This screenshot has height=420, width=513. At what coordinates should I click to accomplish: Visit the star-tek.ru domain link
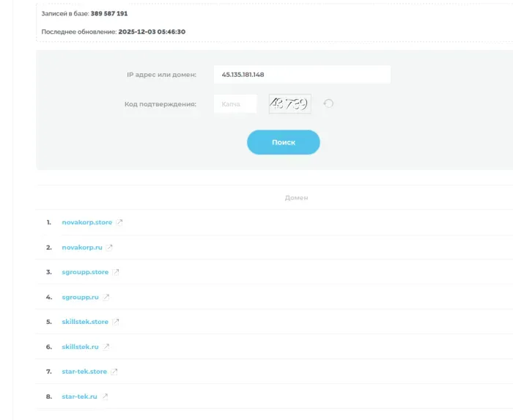click(x=79, y=397)
